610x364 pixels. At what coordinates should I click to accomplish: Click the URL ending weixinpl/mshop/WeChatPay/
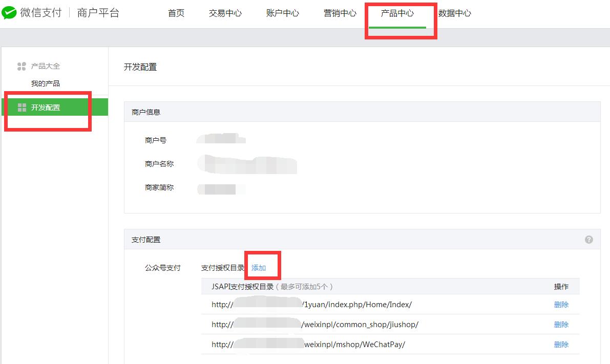click(308, 344)
